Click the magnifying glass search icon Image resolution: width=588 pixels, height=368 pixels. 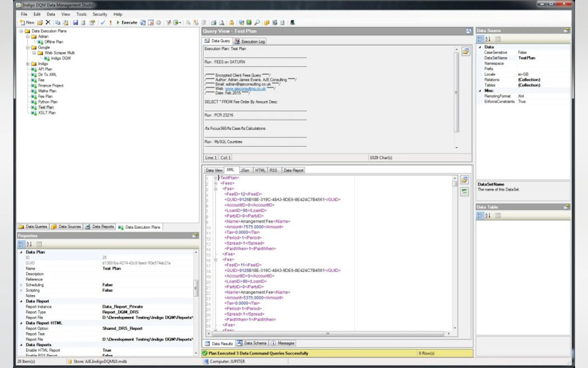click(257, 22)
